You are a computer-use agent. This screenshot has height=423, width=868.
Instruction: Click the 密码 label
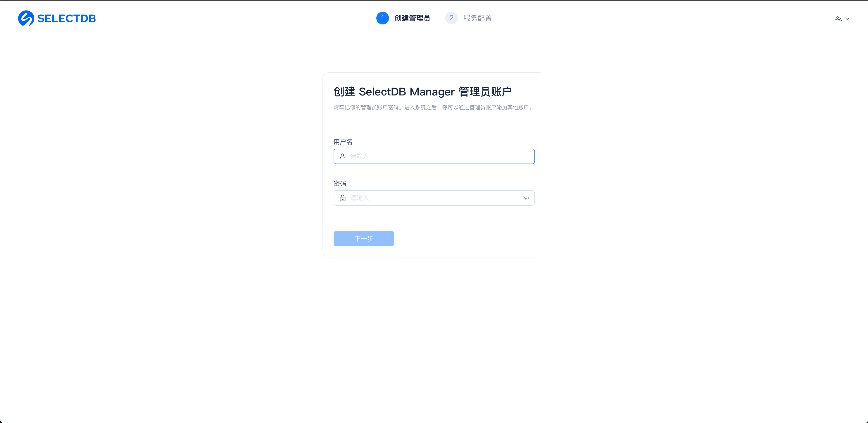coord(340,183)
